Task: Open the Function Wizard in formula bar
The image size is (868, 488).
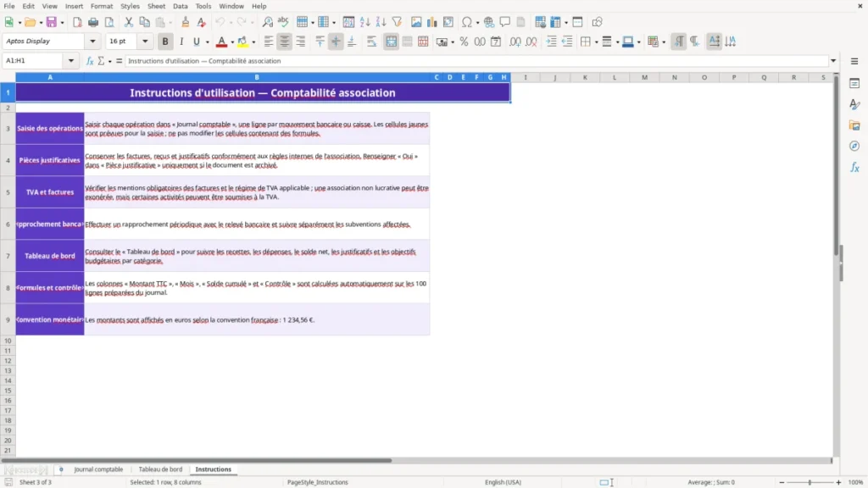Action: (90, 61)
